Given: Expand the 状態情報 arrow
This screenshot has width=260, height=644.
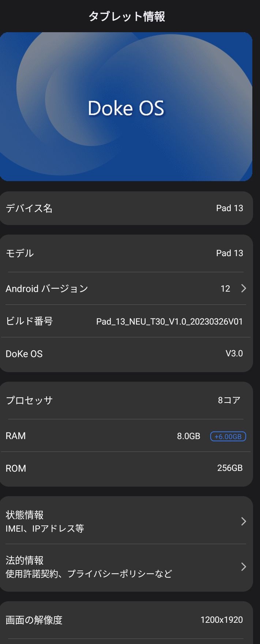Looking at the screenshot, I should pos(244,521).
